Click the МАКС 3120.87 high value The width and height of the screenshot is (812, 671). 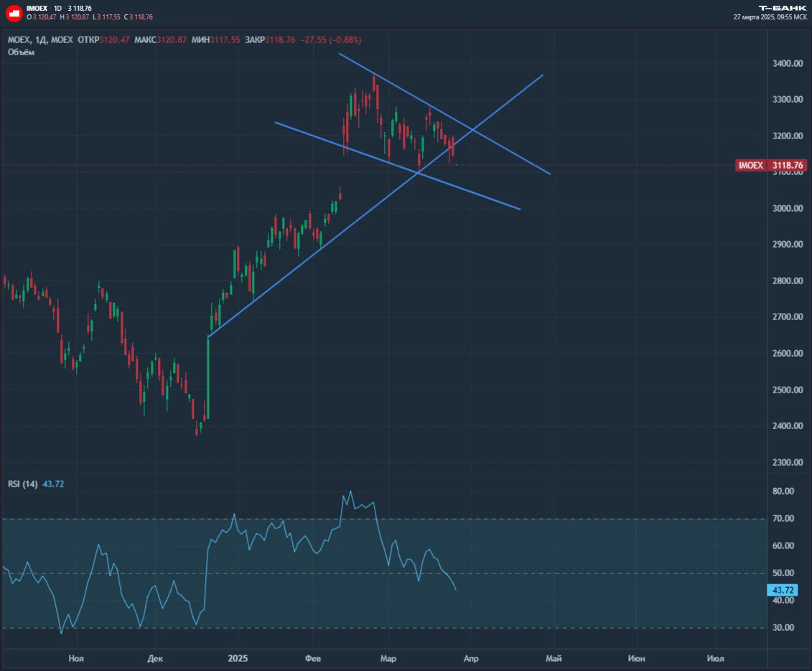(161, 40)
